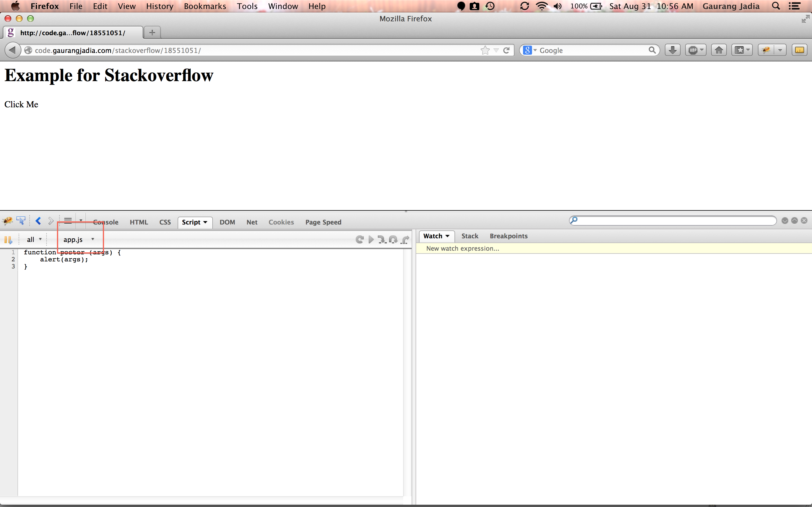Switch to the Breakpoints side tab
Image resolution: width=812 pixels, height=507 pixels.
pos(508,236)
